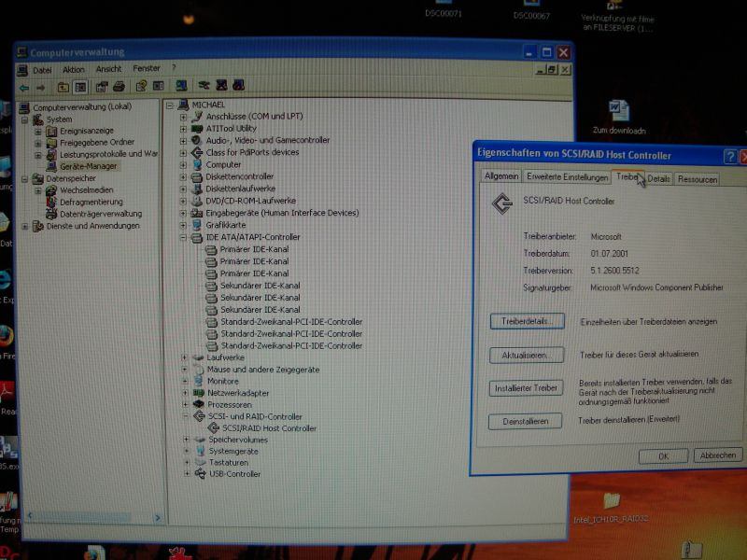Switch to the Allgemein tab

[501, 176]
